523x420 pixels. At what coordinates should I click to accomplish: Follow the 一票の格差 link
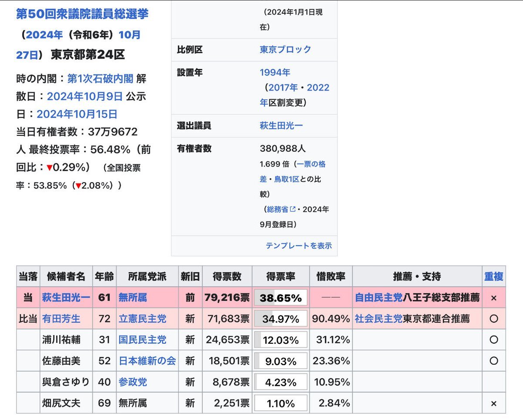pyautogui.click(x=311, y=164)
